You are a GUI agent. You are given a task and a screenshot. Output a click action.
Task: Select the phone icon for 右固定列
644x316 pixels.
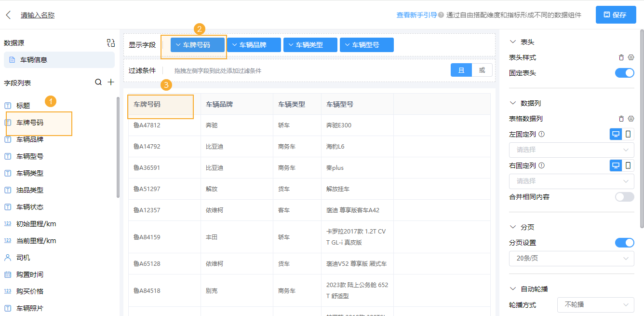(x=628, y=165)
